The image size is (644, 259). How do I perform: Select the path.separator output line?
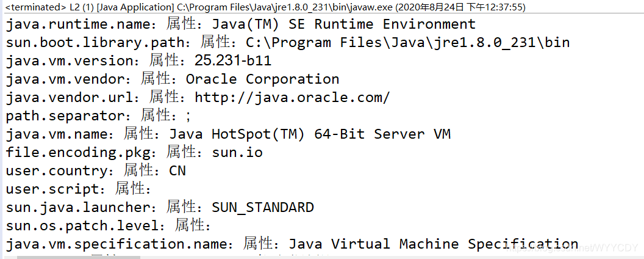click(x=98, y=116)
